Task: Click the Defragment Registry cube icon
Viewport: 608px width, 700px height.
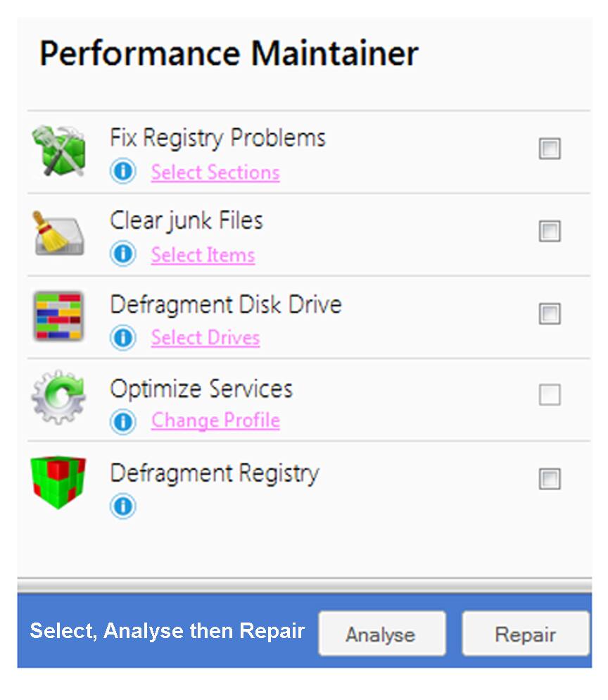Action: click(58, 482)
